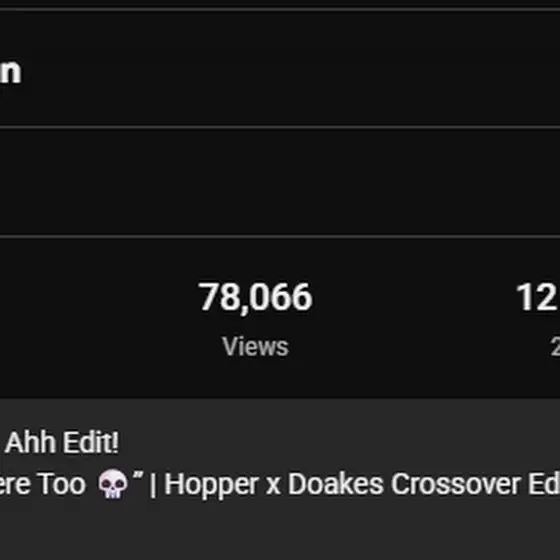The height and width of the screenshot is (560, 560).
Task: Click the word "Hopper" in the title
Action: [x=211, y=486]
